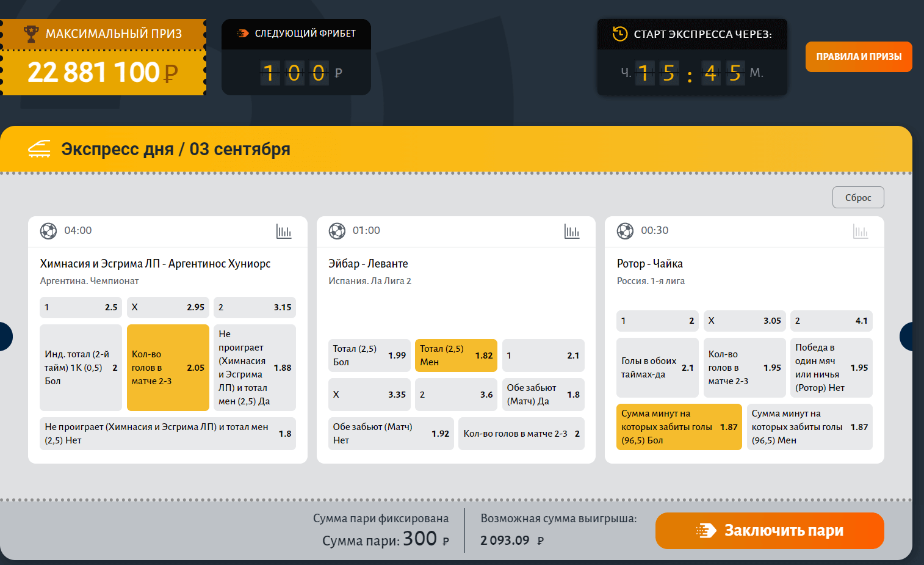The image size is (924, 565).
Task: Select Не проиграет Химнасия тотал мен Нет 1.8
Action: tap(168, 434)
